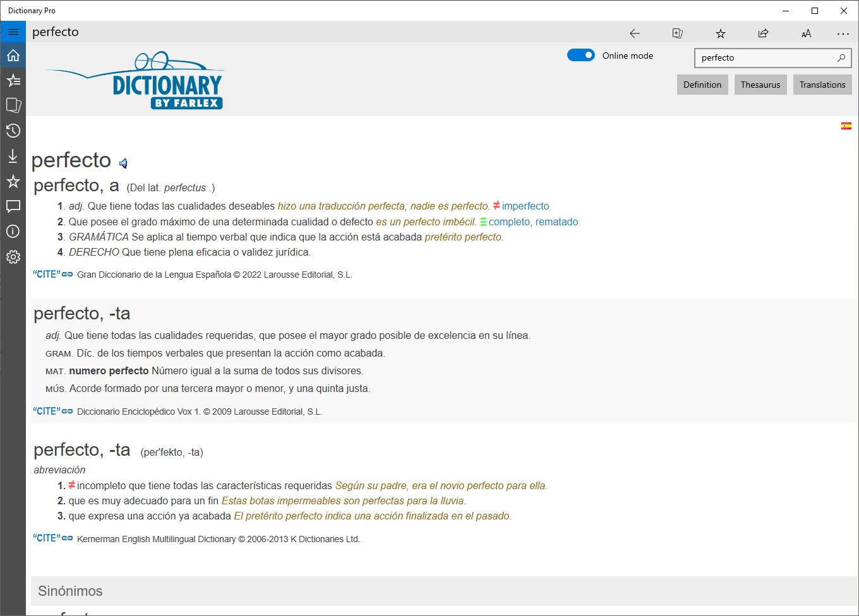This screenshot has width=859, height=616.
Task: Adjust text size with AA icon
Action: 806,33
